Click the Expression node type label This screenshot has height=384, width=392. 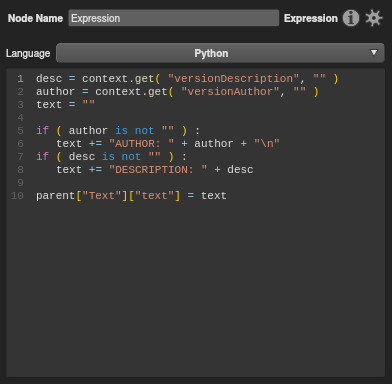click(x=311, y=18)
